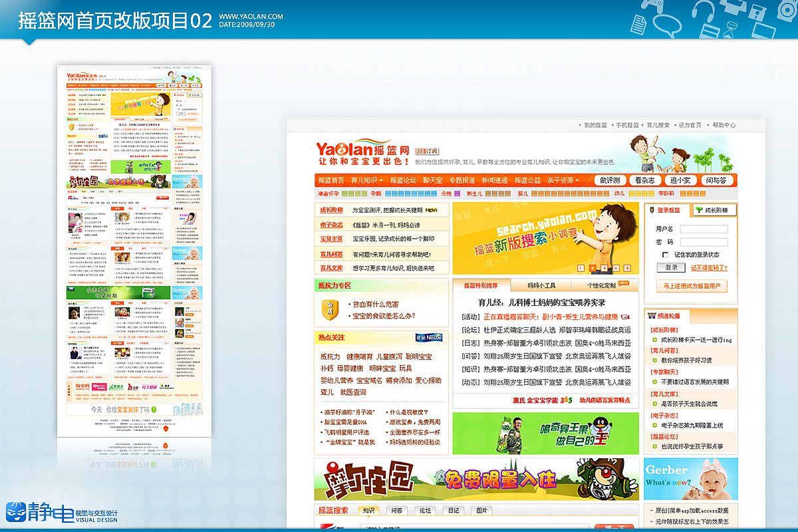Click the gold shield icon in 抵抗力专区
This screenshot has height=532, width=798.
click(x=330, y=307)
